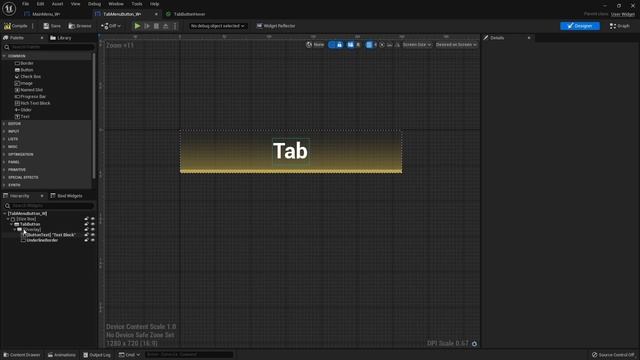Open DPI Scale settings gear icon

pos(474,344)
